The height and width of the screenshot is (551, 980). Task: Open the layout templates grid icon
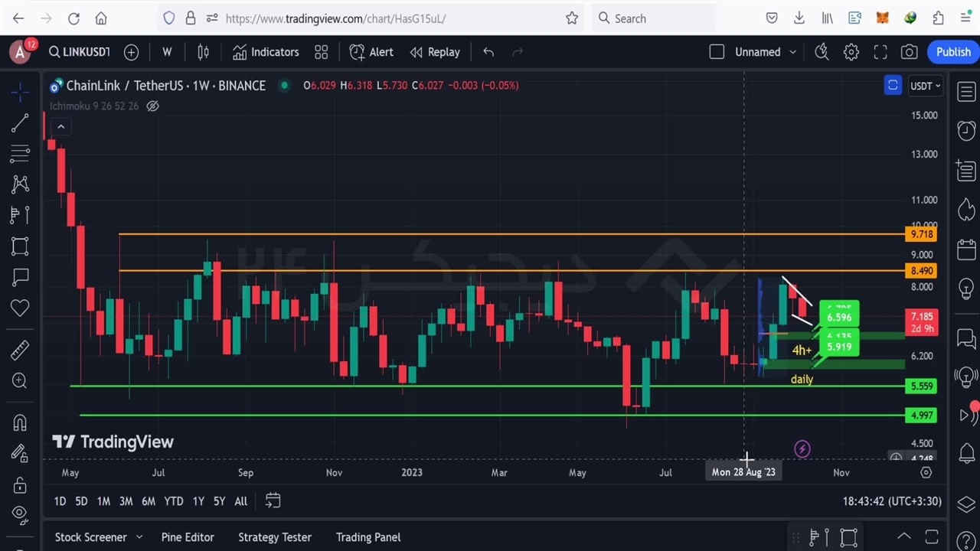(322, 52)
